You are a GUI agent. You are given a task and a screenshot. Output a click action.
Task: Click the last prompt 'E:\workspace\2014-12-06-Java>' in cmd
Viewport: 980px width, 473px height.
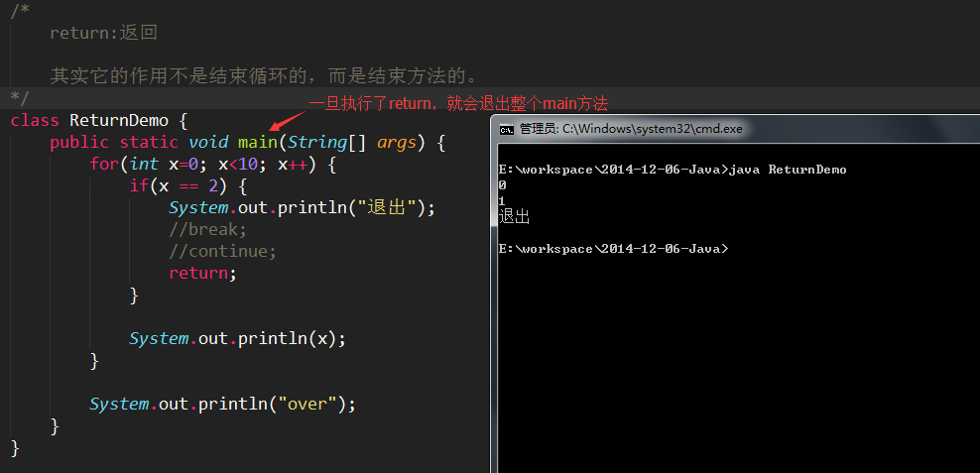point(614,249)
